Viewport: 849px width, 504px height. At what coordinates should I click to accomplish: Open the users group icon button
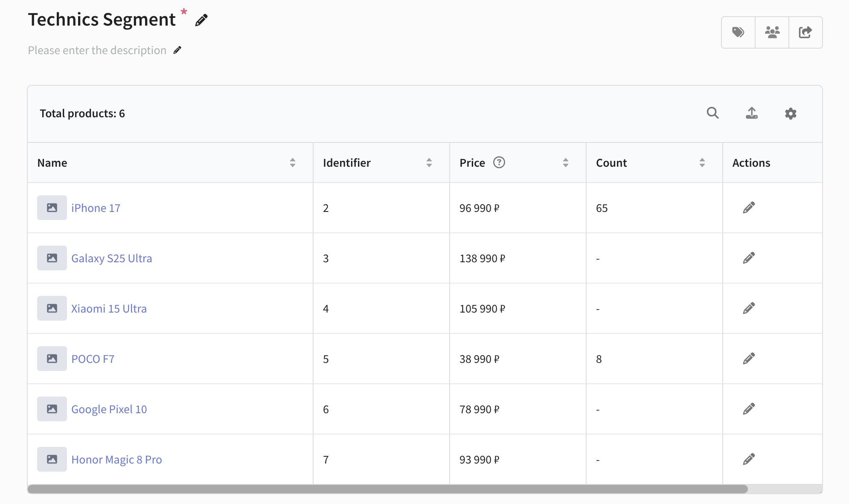[x=772, y=32]
